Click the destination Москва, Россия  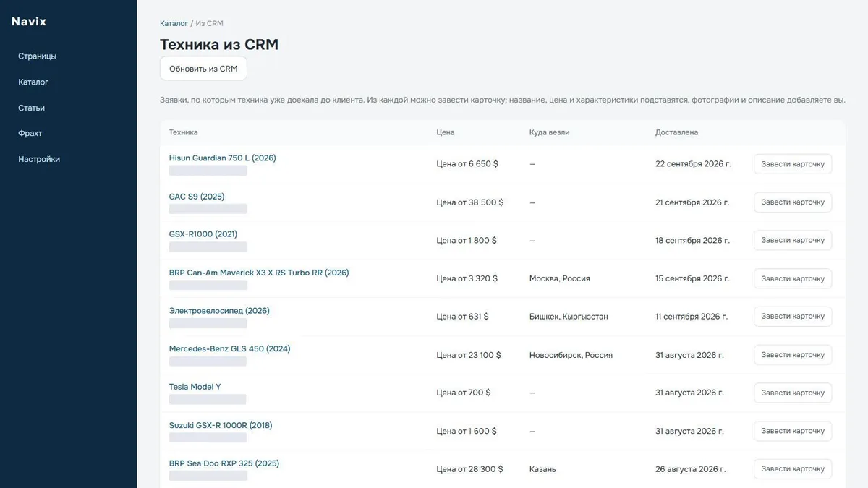pyautogui.click(x=559, y=278)
